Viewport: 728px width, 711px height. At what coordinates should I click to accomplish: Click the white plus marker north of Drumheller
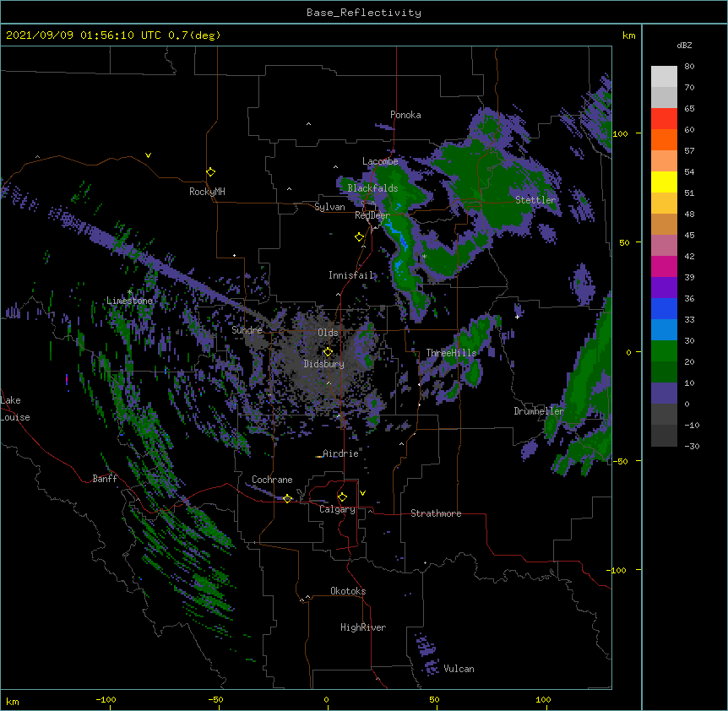click(x=517, y=317)
